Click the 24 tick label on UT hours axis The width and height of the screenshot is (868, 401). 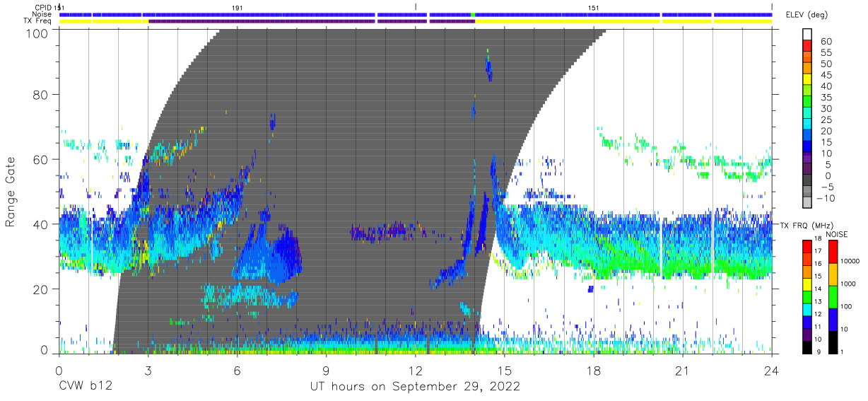[x=772, y=371]
